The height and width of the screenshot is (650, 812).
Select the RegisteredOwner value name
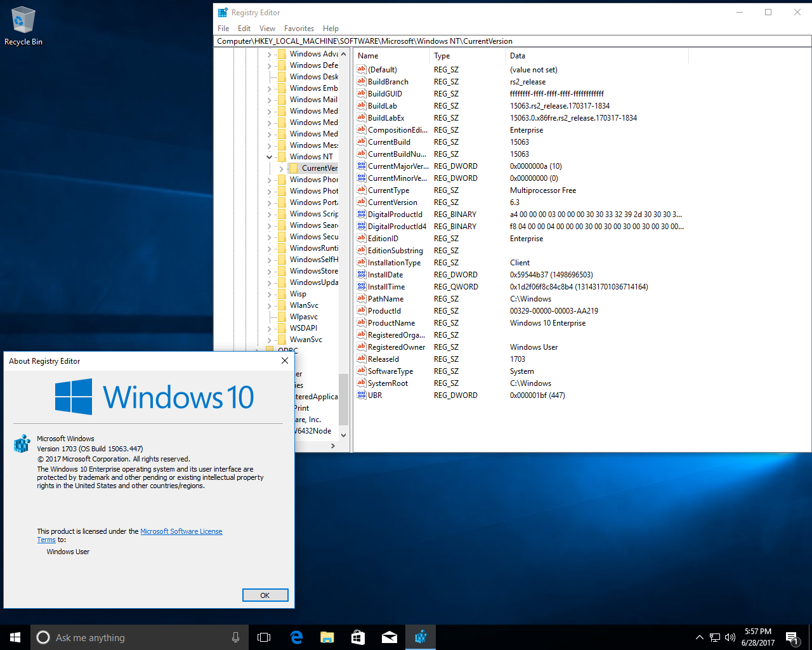pyautogui.click(x=396, y=347)
